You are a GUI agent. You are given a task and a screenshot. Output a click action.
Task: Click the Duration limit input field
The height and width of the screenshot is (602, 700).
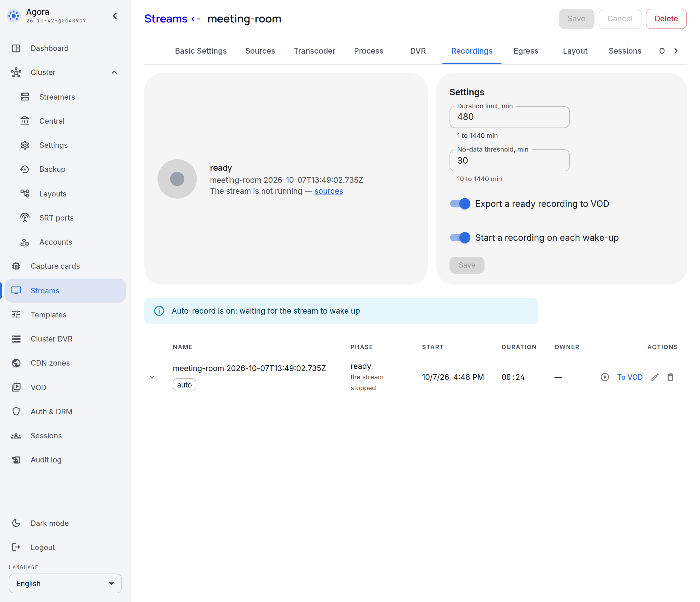pyautogui.click(x=509, y=117)
